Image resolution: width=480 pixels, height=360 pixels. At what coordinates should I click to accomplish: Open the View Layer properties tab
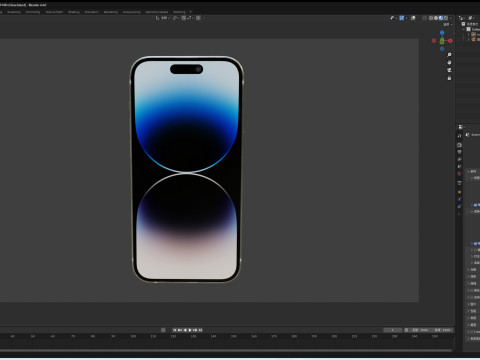tap(459, 159)
